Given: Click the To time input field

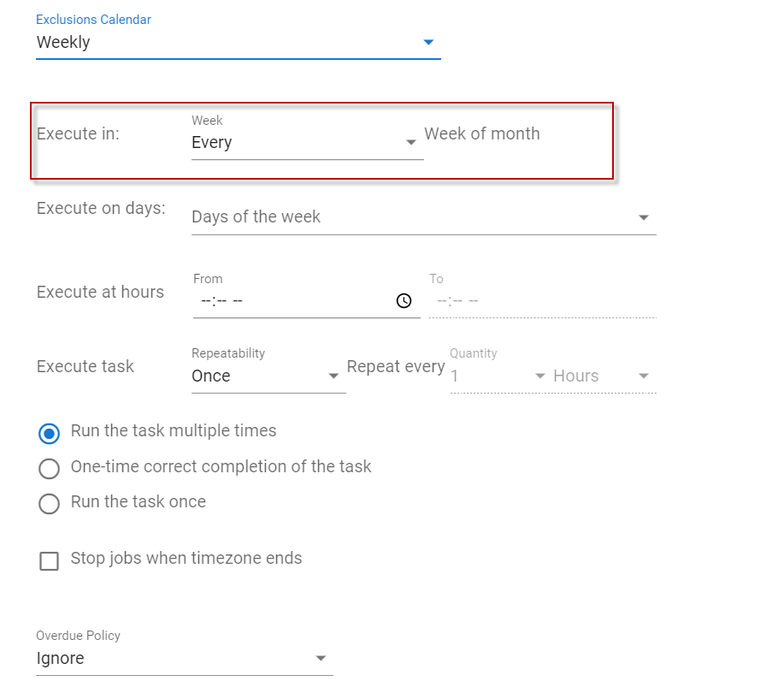Looking at the screenshot, I should [x=543, y=300].
